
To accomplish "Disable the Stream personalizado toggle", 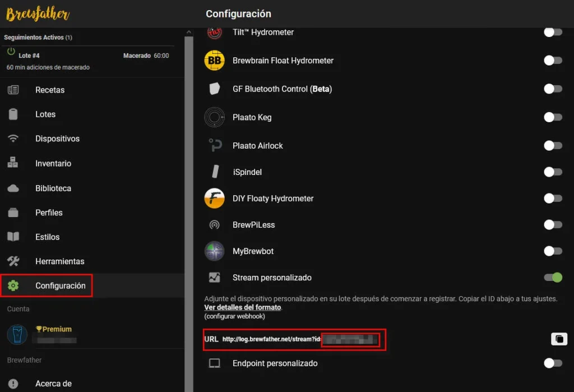I will [553, 278].
